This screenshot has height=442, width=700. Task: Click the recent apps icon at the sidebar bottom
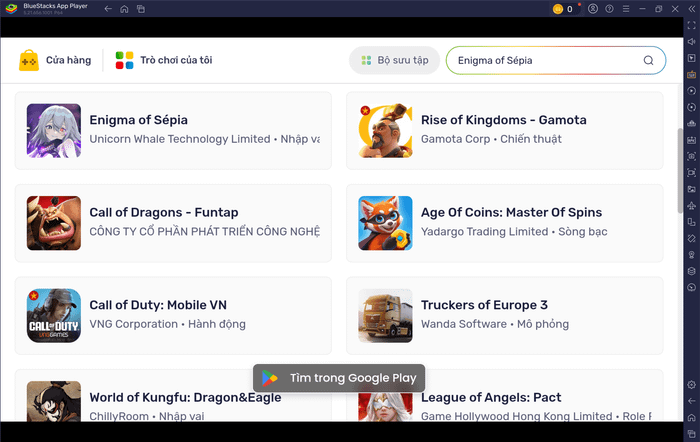[692, 434]
